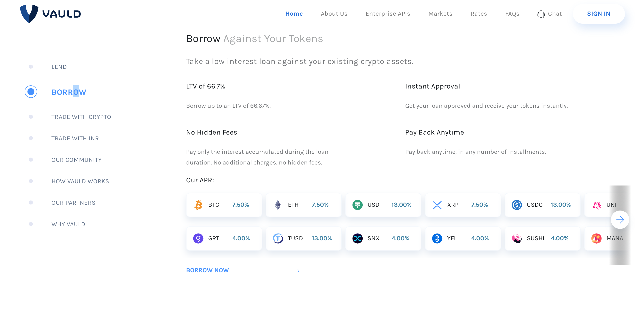This screenshot has width=644, height=312.
Task: Click the 'No Hidden Fees' heading
Action: [212, 132]
